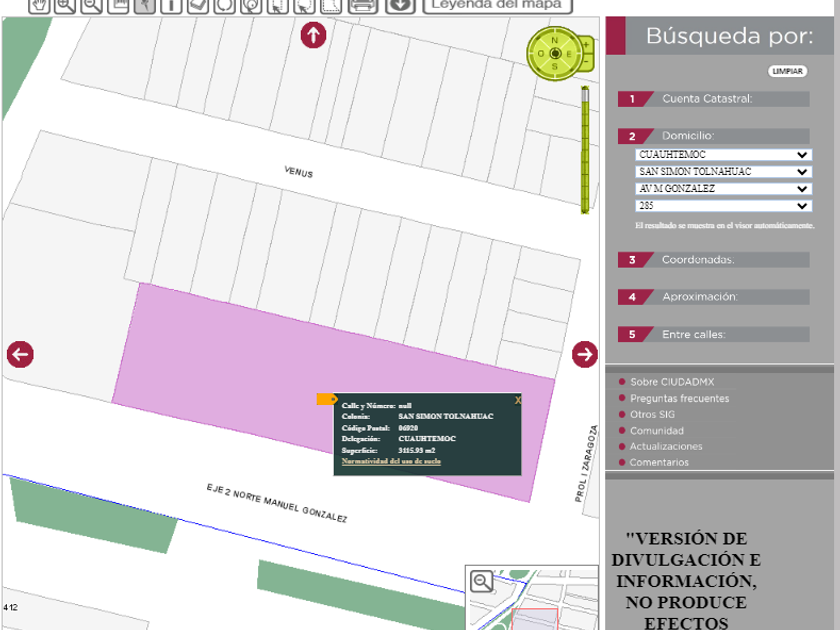Zoom out with compass minus button

tap(587, 63)
